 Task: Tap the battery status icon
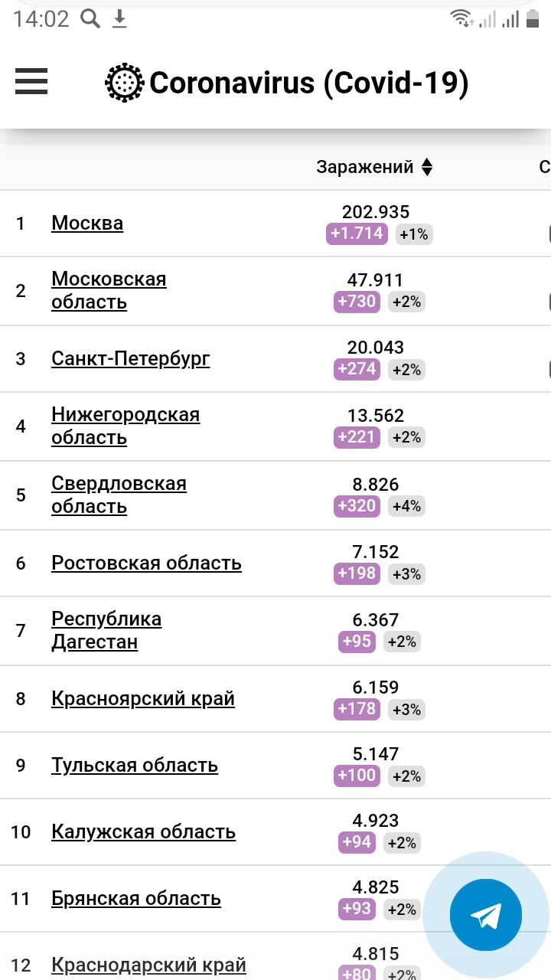(x=533, y=19)
